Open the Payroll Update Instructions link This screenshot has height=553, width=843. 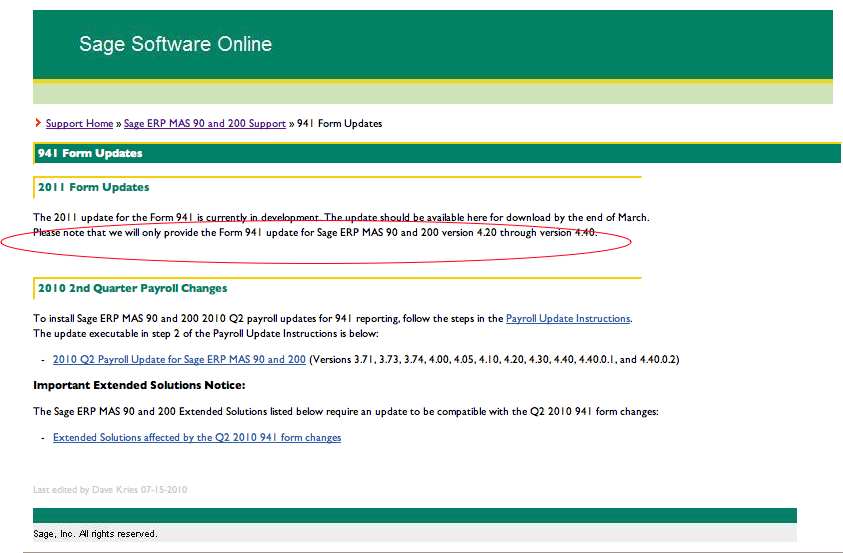[x=568, y=318]
